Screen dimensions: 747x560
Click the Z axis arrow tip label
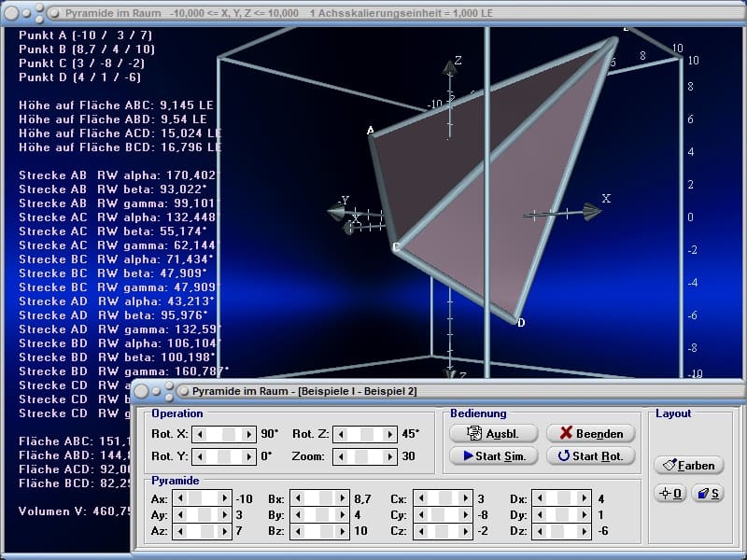(458, 61)
